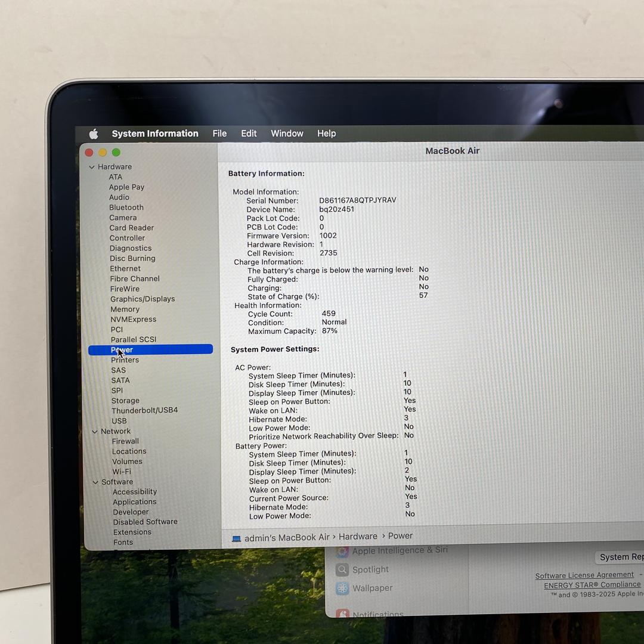Open the Edit menu
Image resolution: width=644 pixels, height=644 pixels.
249,134
